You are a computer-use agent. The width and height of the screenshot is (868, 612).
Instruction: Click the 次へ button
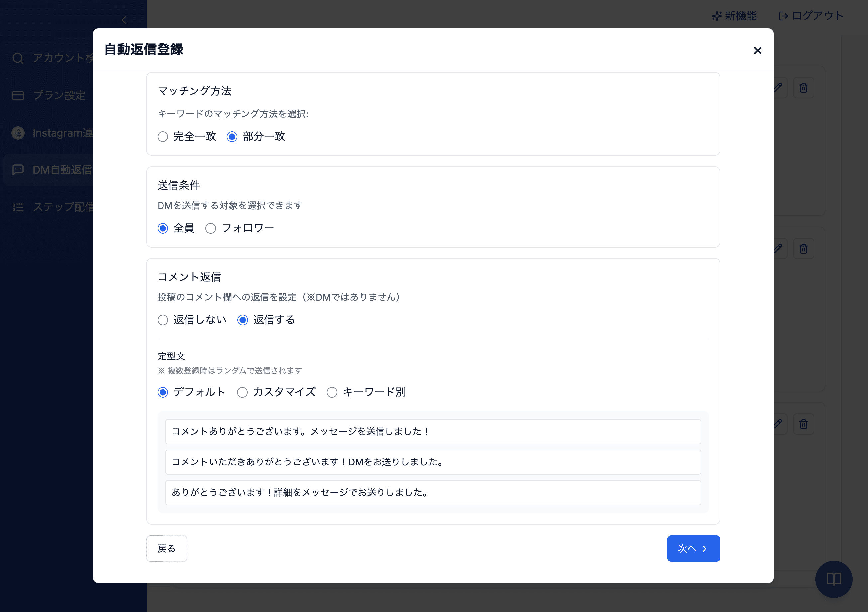[693, 548]
